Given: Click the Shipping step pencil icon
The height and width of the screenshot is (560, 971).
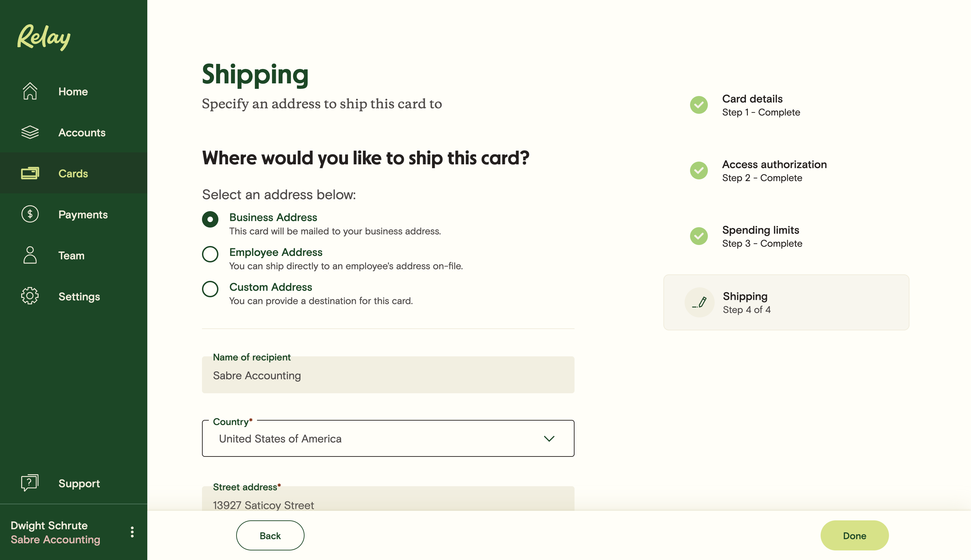Looking at the screenshot, I should pos(699,302).
